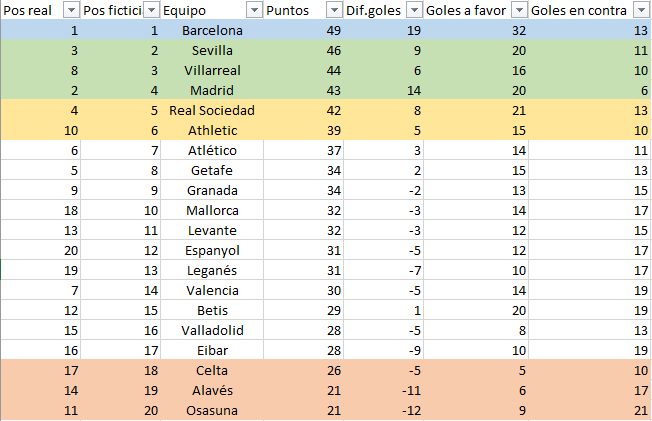Open the Puntos column filter dropdown
This screenshot has height=421, width=652.
[334, 10]
